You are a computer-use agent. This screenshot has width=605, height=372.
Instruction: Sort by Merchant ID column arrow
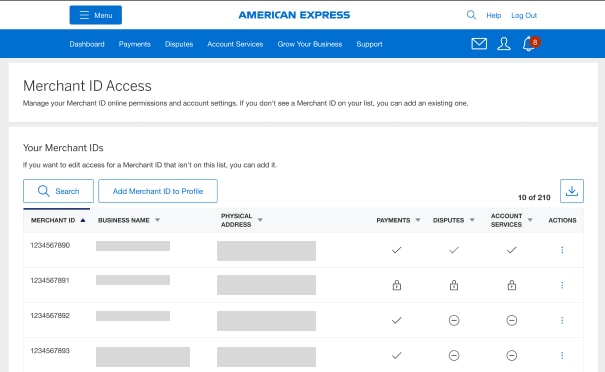coord(83,220)
